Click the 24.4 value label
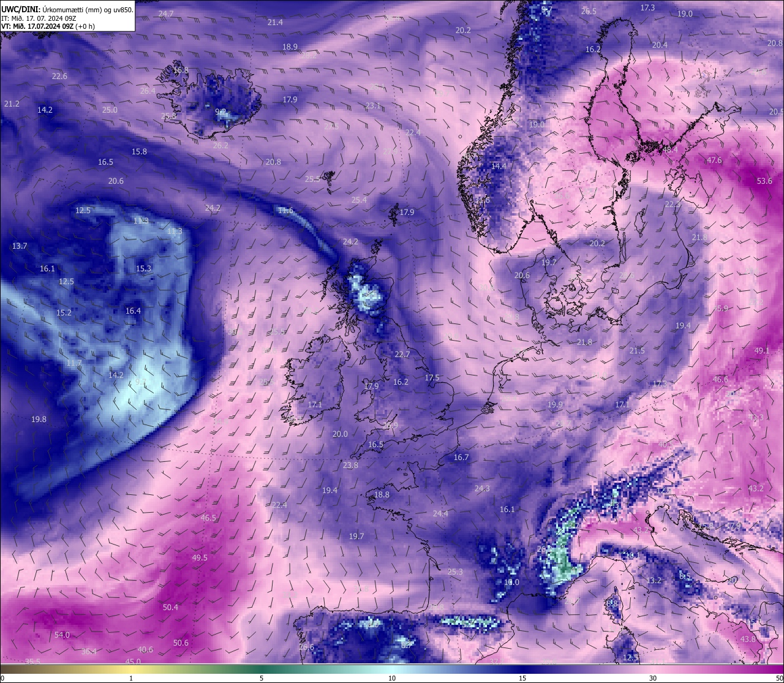 tap(440, 513)
